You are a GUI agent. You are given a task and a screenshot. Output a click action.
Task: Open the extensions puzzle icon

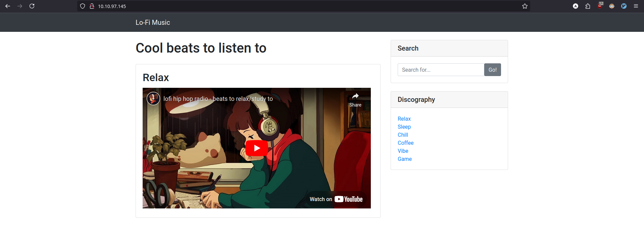coord(588,6)
